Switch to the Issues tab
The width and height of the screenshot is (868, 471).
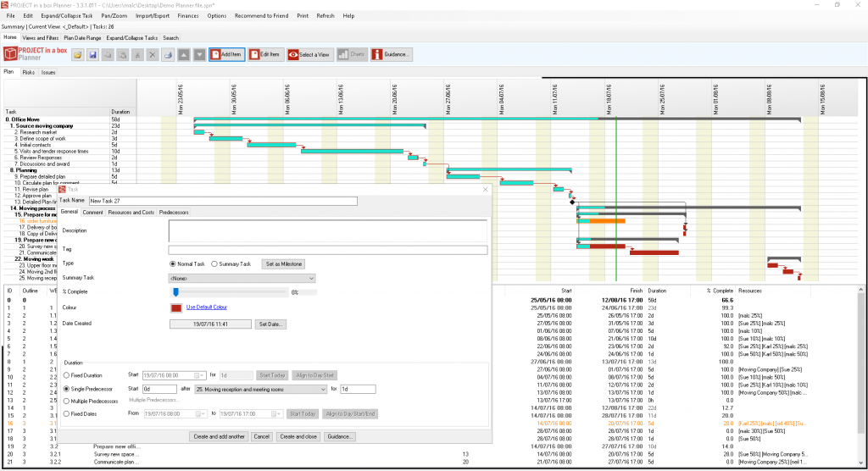pyautogui.click(x=48, y=73)
